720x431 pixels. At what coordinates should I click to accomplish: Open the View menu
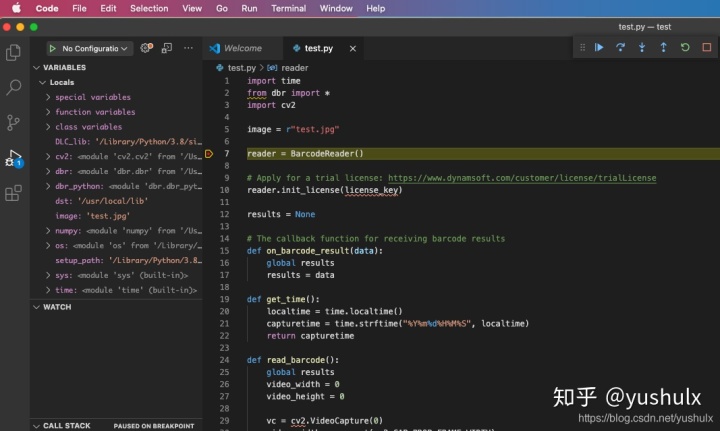click(x=191, y=8)
